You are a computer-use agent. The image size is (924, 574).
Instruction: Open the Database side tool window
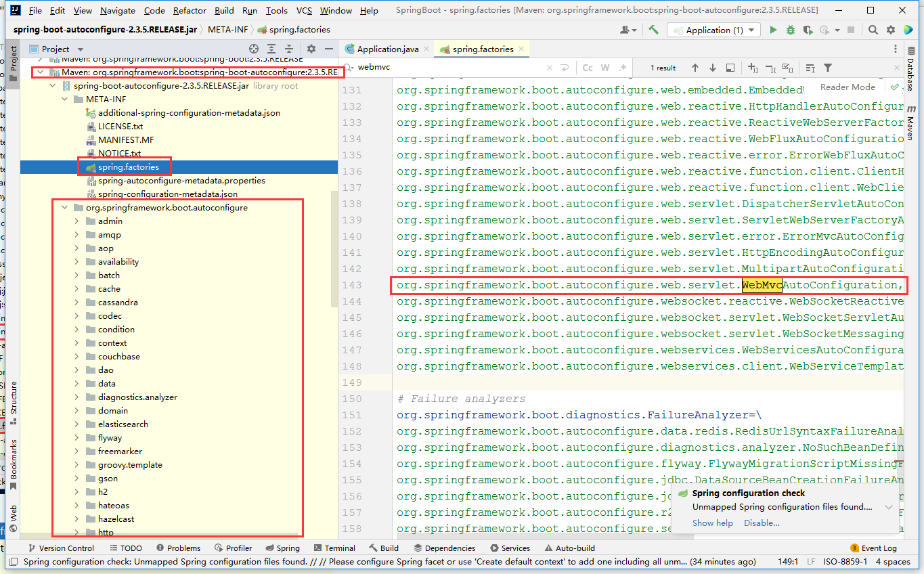(910, 70)
